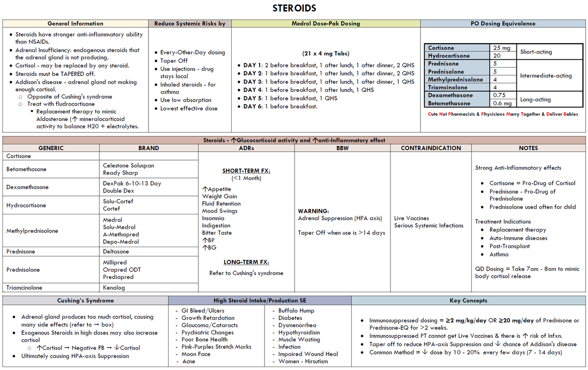Select the 25 mg dose value
588x370 pixels.
coord(502,48)
